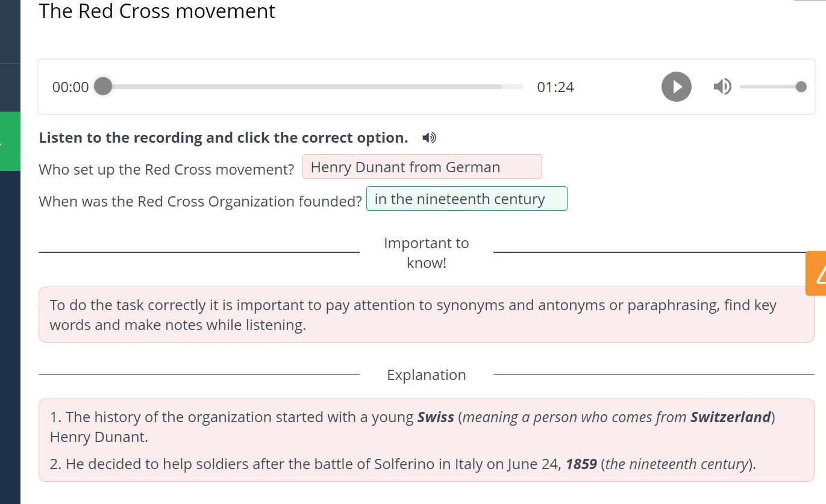Click the 'Explanation' section heading
The height and width of the screenshot is (504, 826).
426,375
